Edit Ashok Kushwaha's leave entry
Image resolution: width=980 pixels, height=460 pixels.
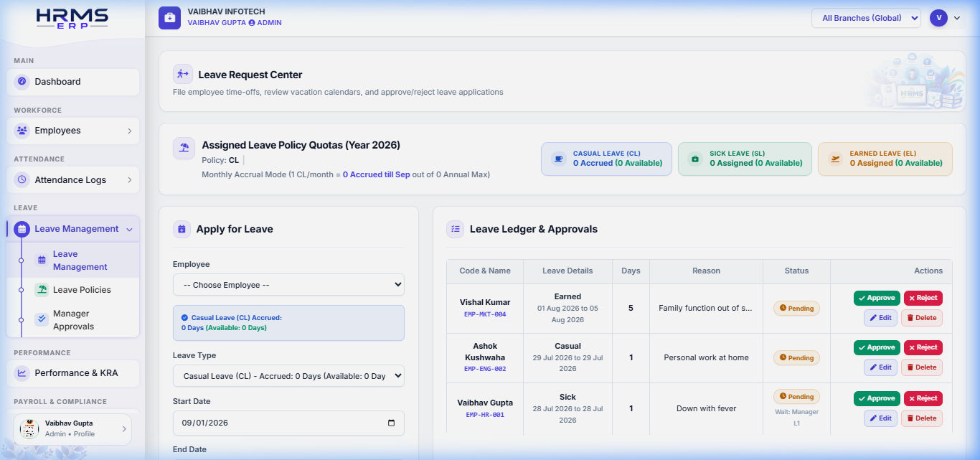point(880,367)
